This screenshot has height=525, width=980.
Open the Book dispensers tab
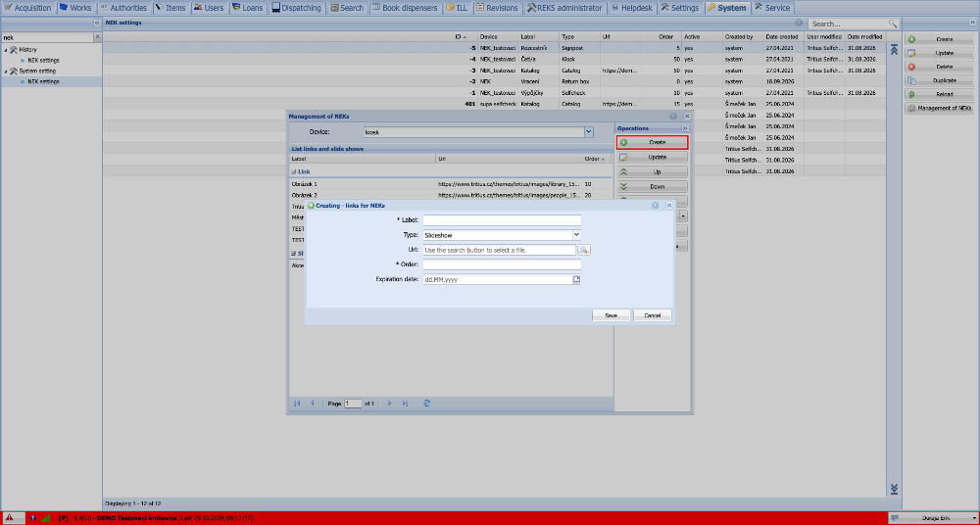click(x=407, y=8)
